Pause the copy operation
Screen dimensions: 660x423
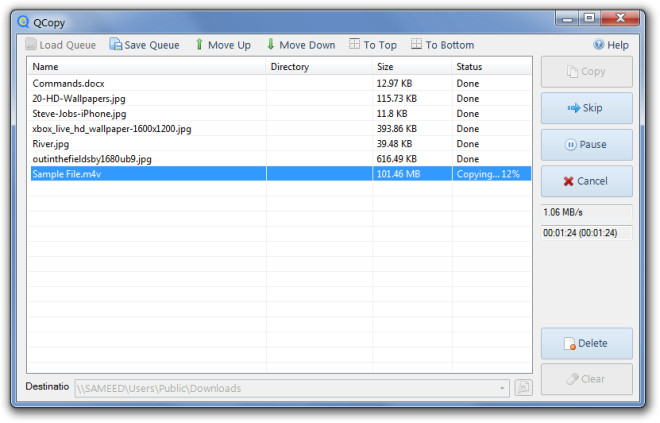coord(586,145)
